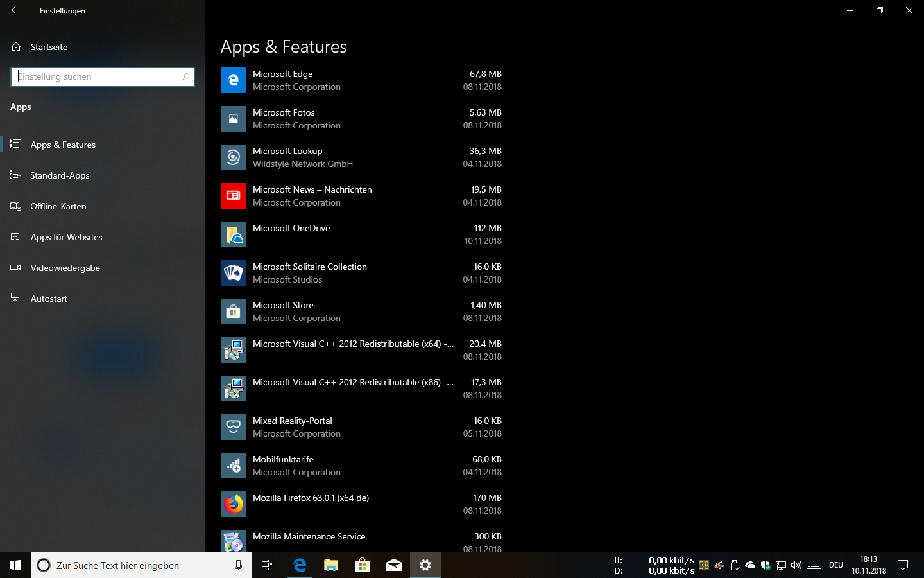Click the Mozilla Firefox icon in list

click(x=234, y=504)
